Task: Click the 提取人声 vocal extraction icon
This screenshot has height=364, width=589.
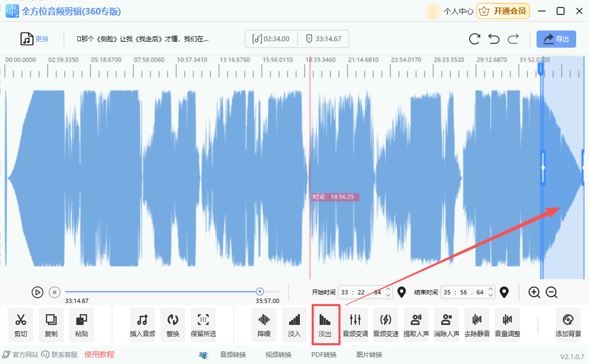Action: tap(416, 324)
